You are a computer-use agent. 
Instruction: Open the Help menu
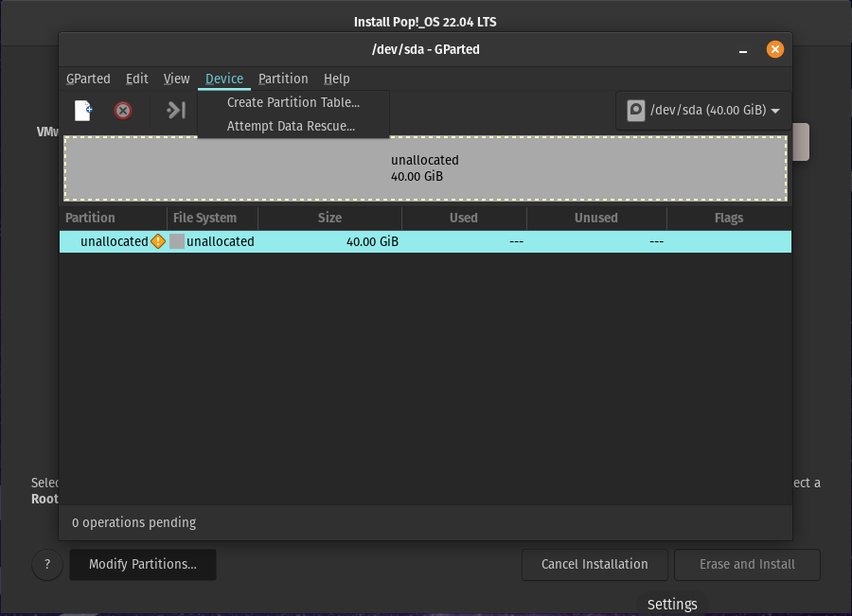coord(336,79)
